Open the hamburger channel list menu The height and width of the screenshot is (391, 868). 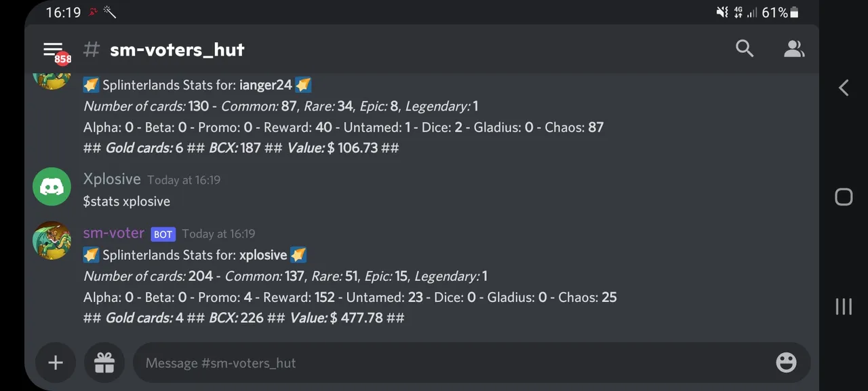52,49
